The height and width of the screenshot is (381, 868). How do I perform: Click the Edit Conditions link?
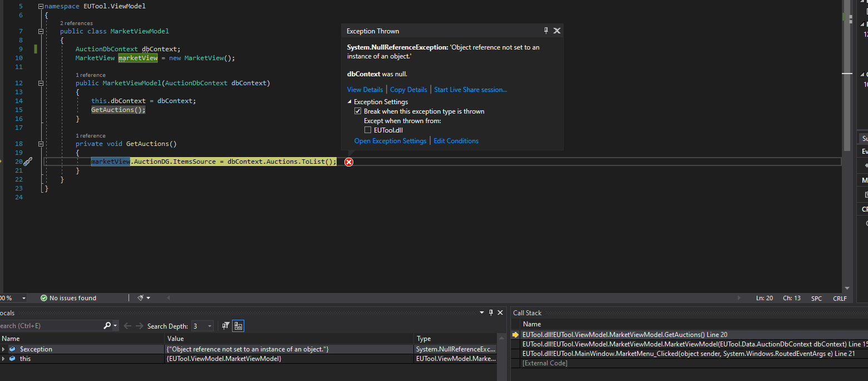click(x=456, y=141)
